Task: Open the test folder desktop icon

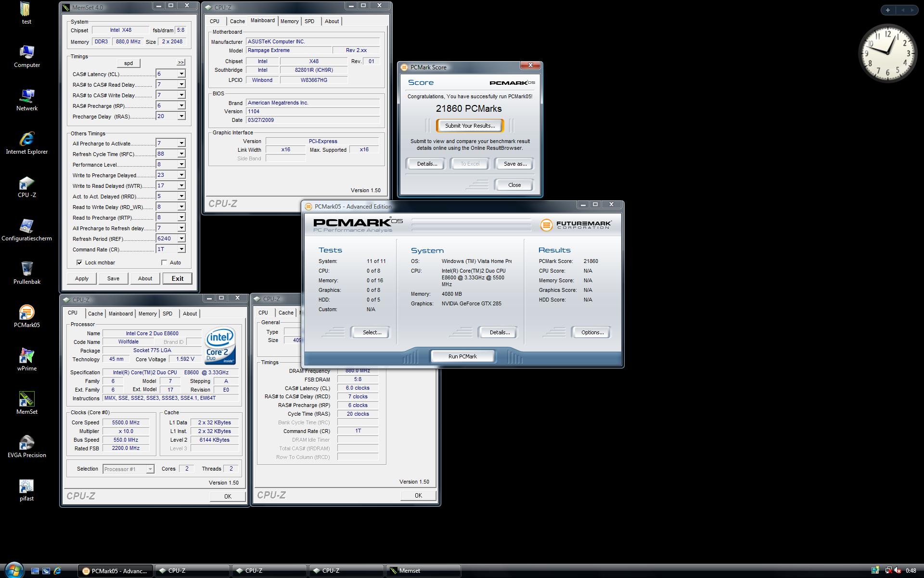Action: point(26,13)
